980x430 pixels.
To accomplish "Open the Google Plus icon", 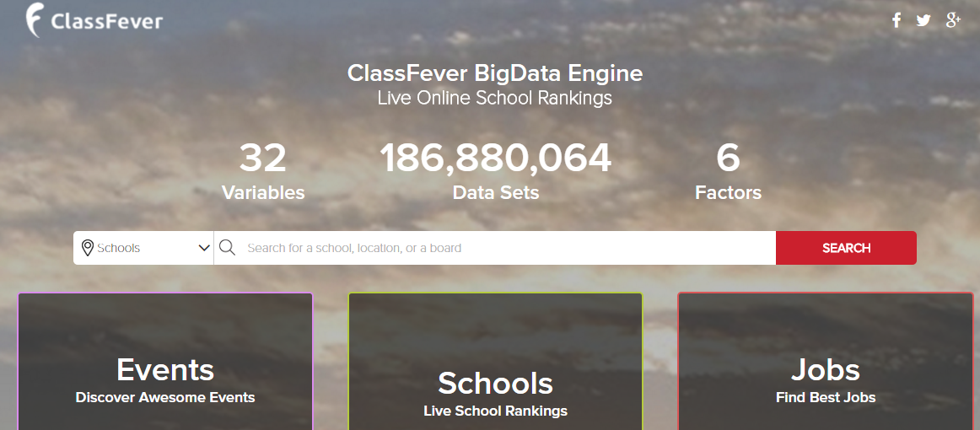I will coord(952,20).
